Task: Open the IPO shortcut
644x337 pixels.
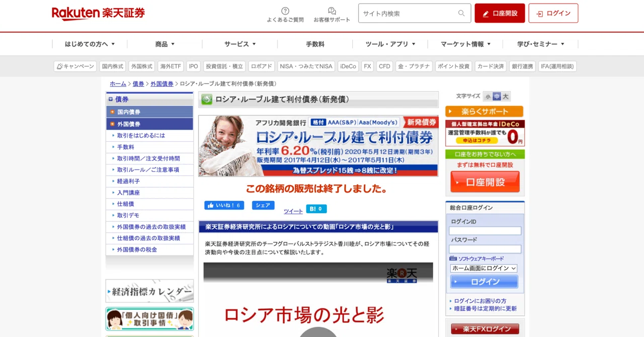Action: [x=193, y=66]
